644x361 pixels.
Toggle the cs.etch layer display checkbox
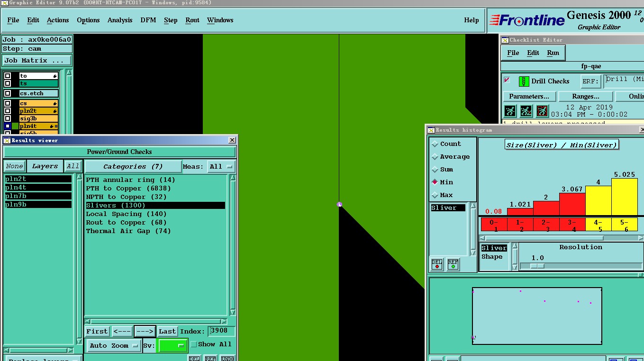coord(8,93)
